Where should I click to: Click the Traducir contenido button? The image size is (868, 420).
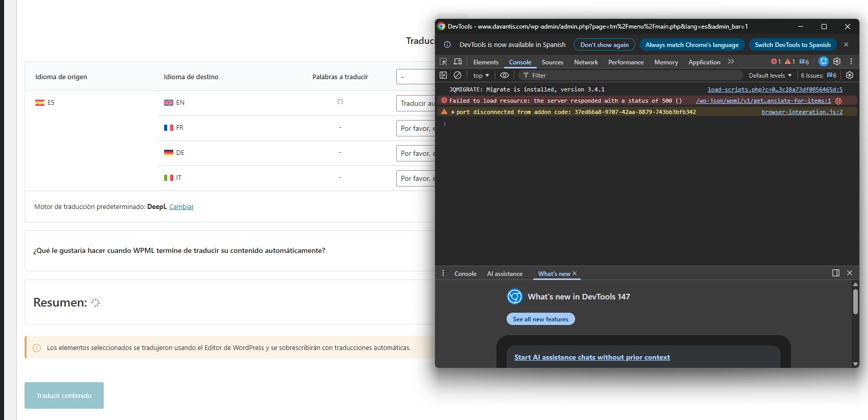tap(64, 395)
